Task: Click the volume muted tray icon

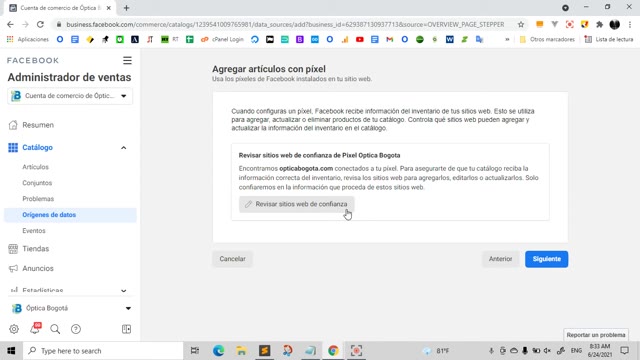Action: pos(547,351)
